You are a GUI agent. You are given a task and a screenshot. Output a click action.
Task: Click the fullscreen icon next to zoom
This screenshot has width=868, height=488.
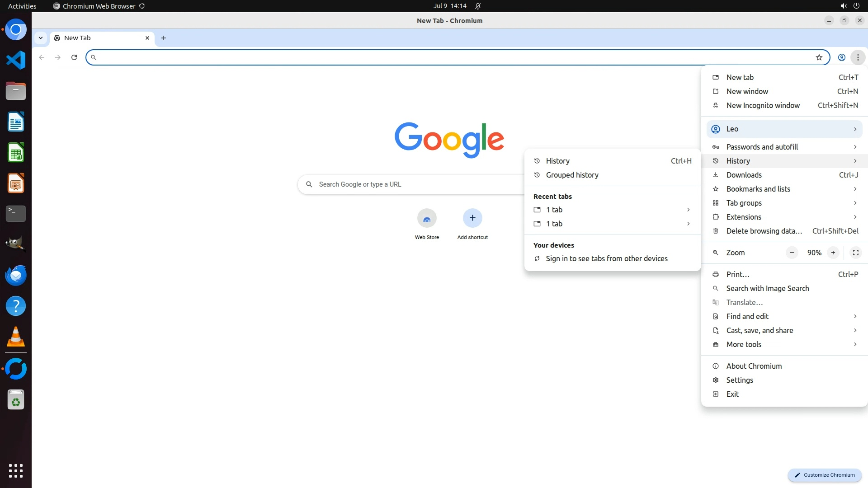tap(855, 253)
